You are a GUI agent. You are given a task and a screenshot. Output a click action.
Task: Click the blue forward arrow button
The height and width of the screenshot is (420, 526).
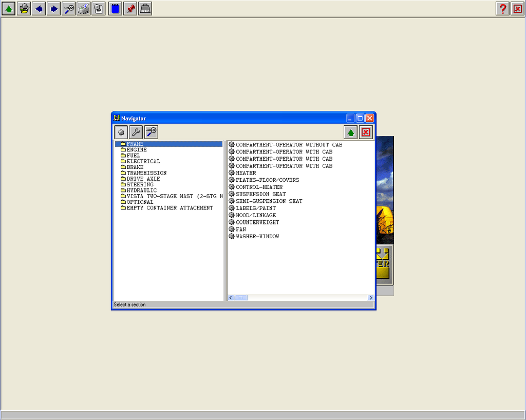[x=53, y=9]
